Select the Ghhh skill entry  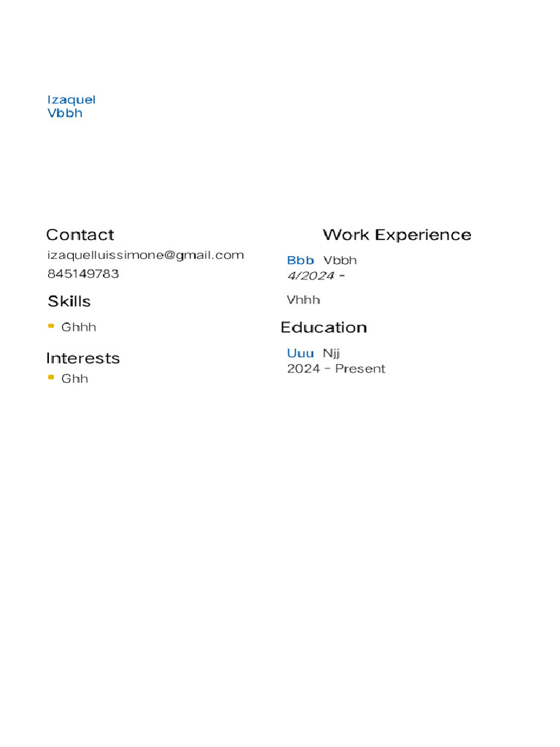[79, 327]
